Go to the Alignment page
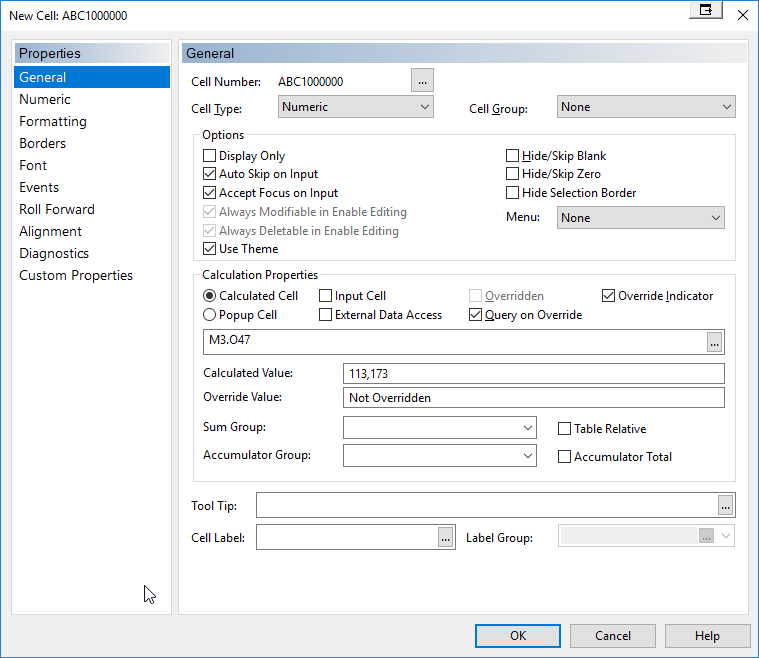Screen dimensions: 759x658 (92, 231)
